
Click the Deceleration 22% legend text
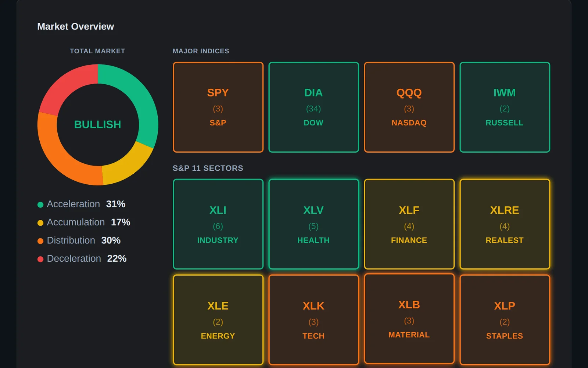coord(87,259)
